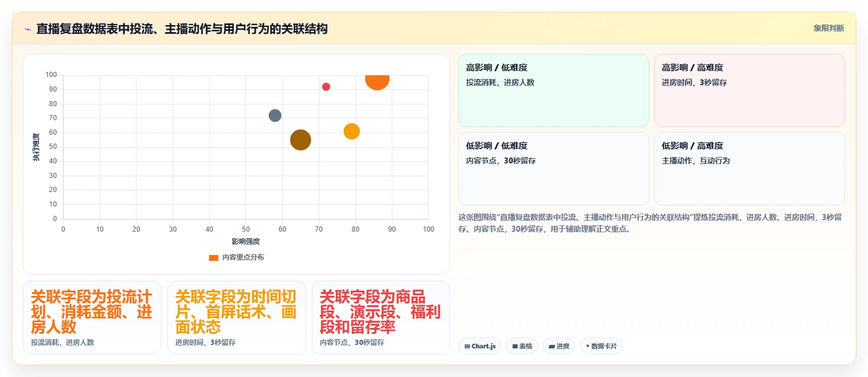
Task: Click the 象限判断 label in header
Action: point(828,28)
